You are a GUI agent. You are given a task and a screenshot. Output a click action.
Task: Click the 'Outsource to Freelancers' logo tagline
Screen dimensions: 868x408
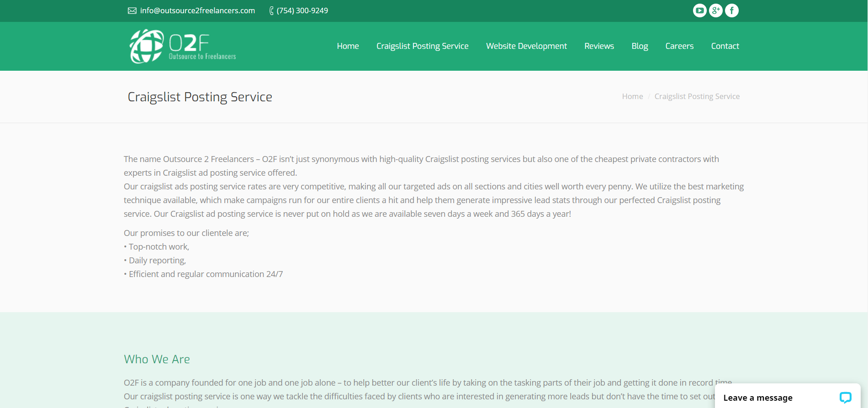point(202,57)
